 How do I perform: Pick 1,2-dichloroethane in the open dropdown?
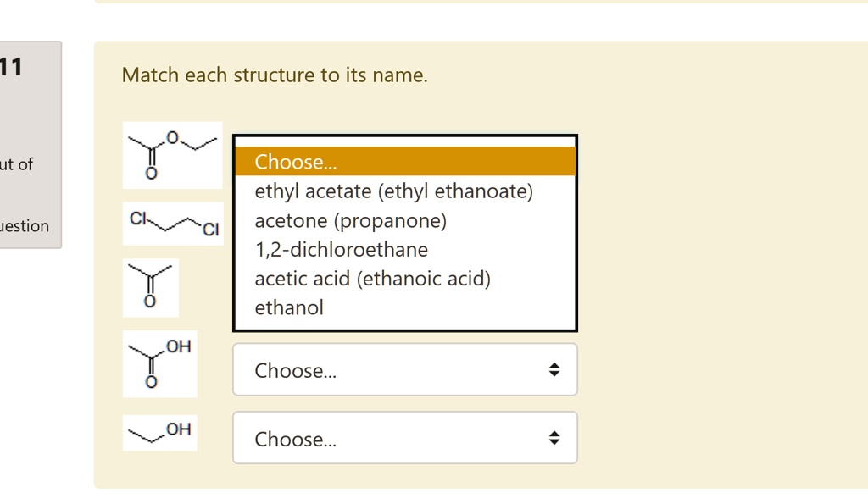[341, 250]
